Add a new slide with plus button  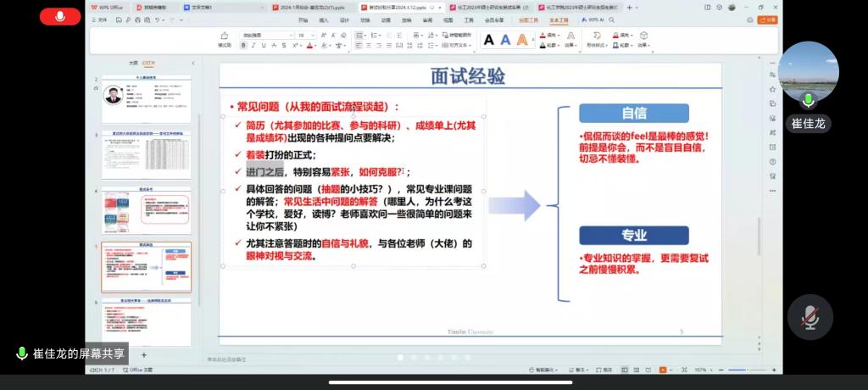(144, 354)
